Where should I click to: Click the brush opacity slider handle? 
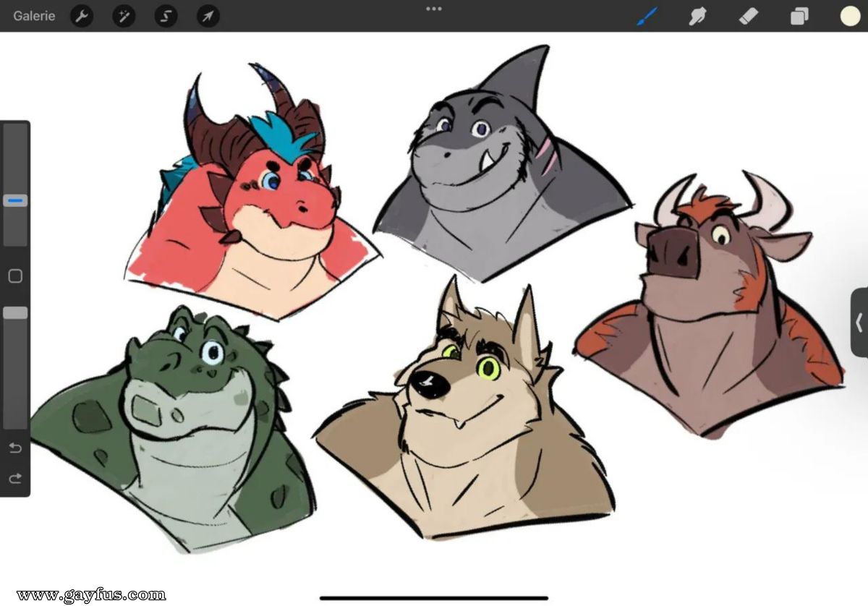(15, 313)
